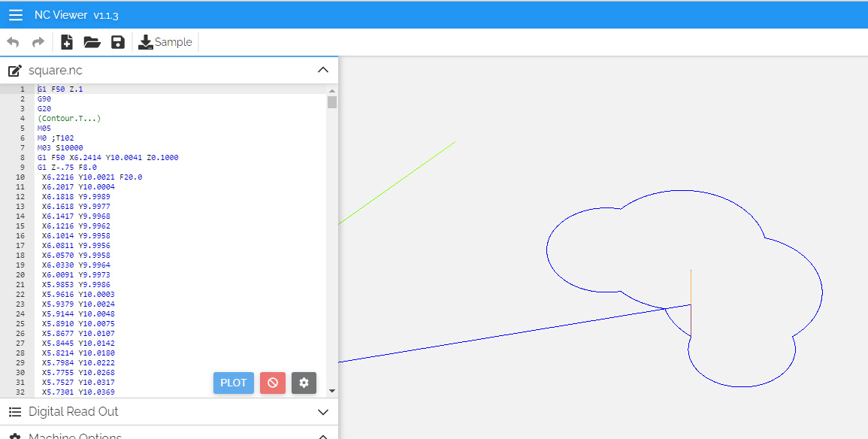Image resolution: width=868 pixels, height=439 pixels.
Task: Load the Sample G-code file
Action: [x=165, y=42]
